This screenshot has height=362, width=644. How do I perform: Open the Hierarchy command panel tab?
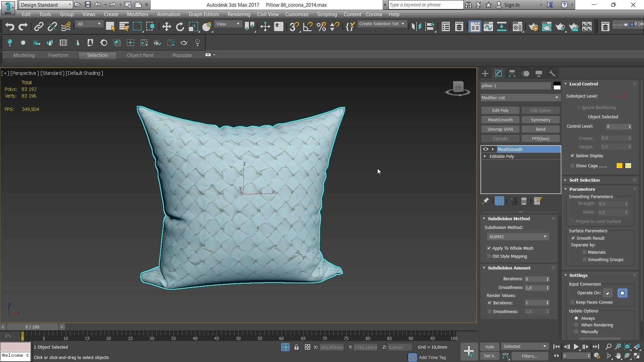point(512,73)
